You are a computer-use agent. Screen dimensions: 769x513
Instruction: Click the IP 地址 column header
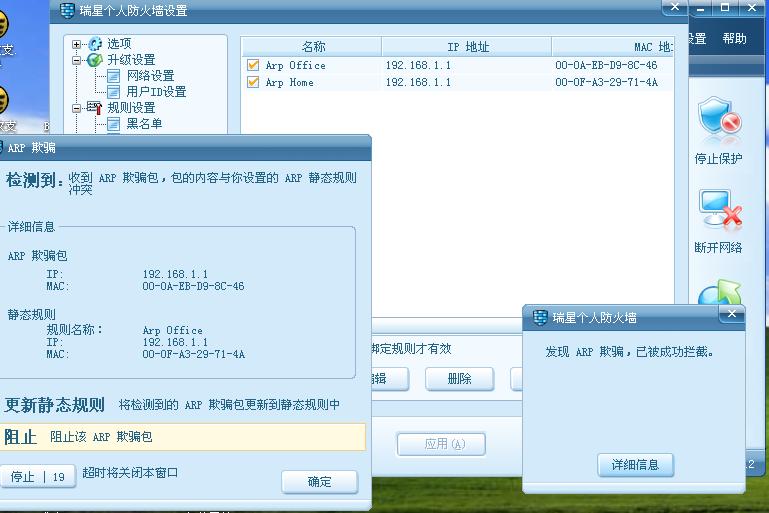[467, 47]
